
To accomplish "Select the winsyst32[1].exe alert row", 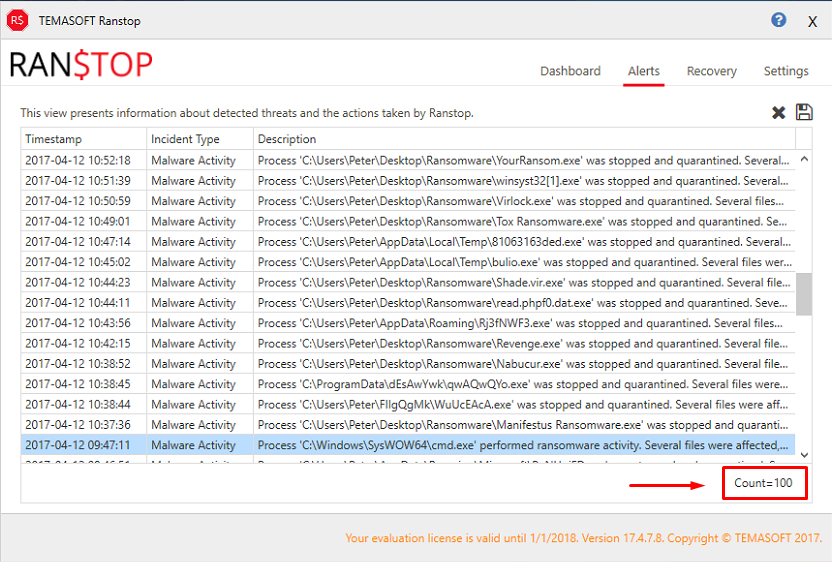I will pyautogui.click(x=408, y=181).
